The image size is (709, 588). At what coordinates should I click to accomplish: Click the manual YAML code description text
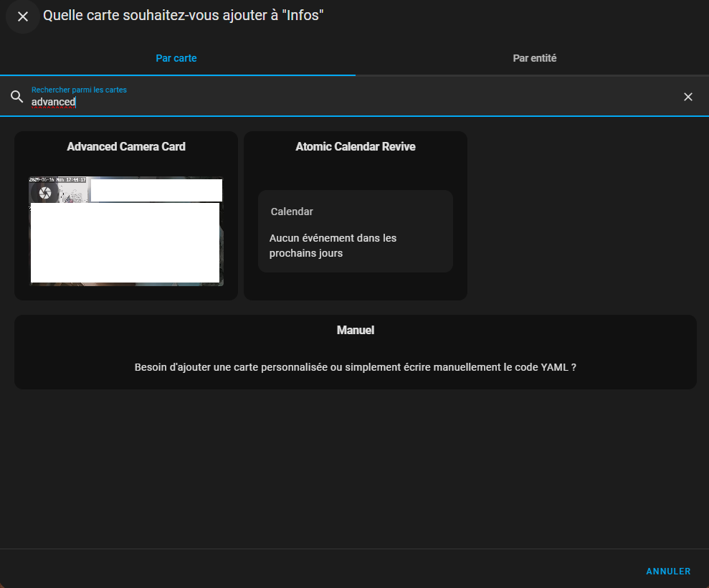356,367
